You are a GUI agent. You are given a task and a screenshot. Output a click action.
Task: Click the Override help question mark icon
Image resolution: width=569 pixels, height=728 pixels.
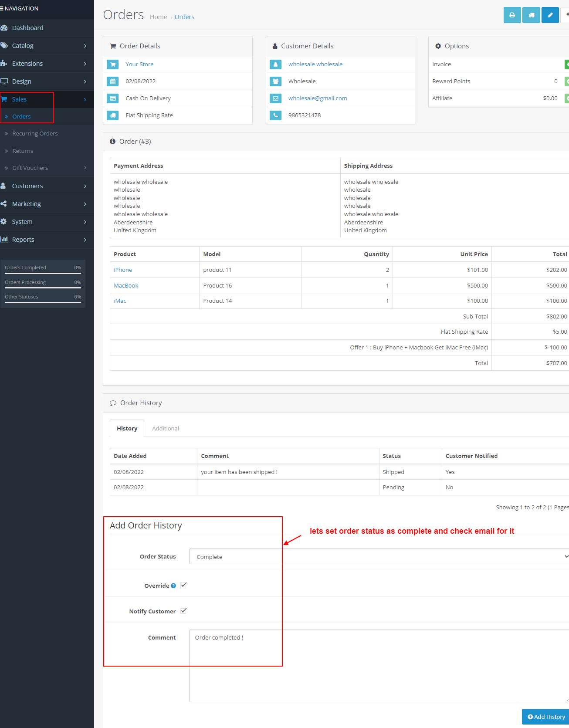click(173, 586)
